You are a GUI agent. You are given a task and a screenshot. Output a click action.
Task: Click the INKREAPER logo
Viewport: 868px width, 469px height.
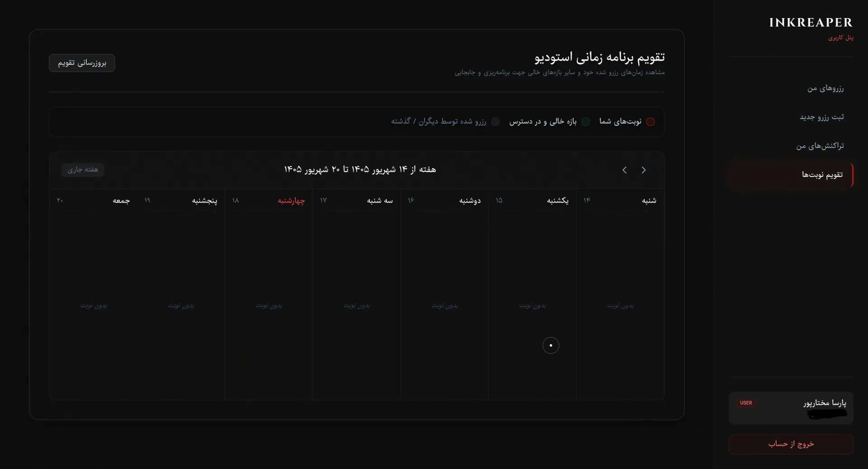pos(811,23)
